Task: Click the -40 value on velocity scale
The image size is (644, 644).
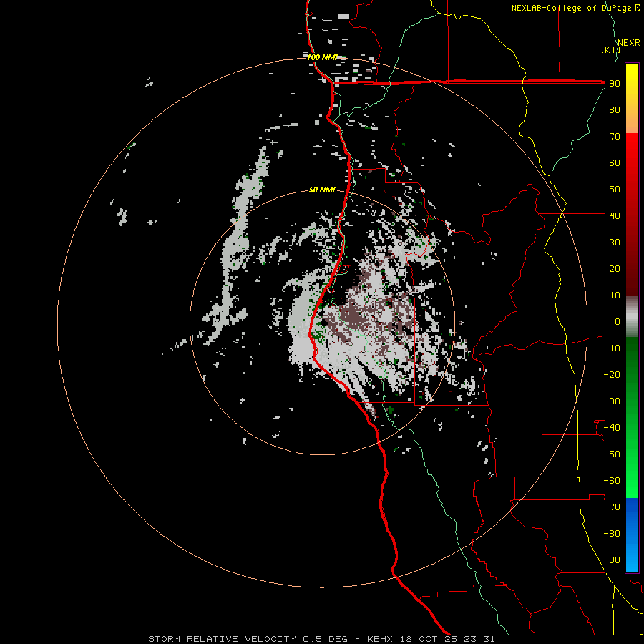Action: [x=612, y=428]
